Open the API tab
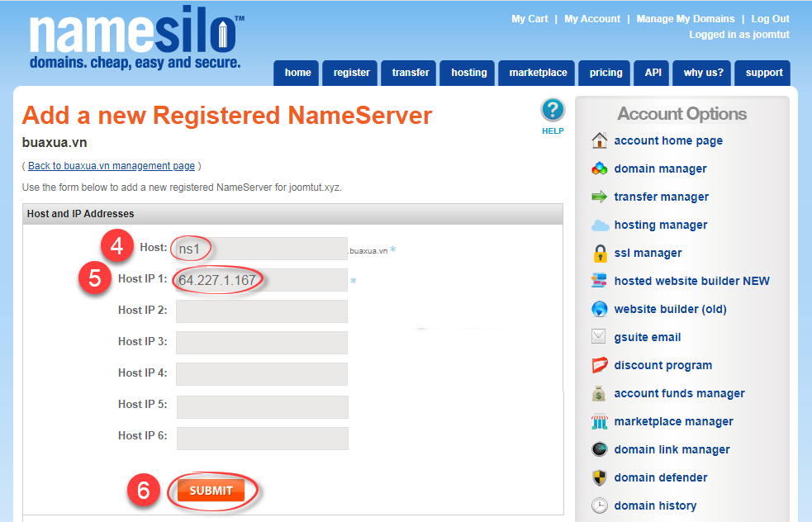Viewport: 812px width, 522px height. coord(653,73)
